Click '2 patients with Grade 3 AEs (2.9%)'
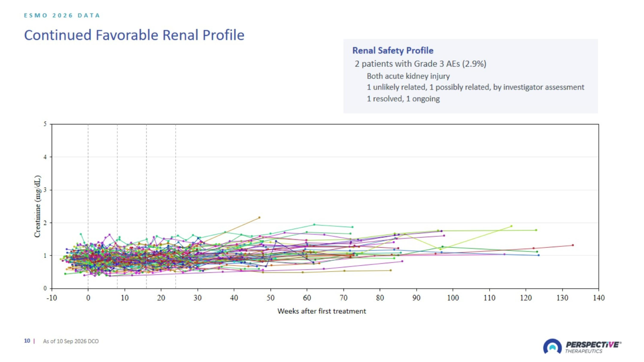 [421, 64]
